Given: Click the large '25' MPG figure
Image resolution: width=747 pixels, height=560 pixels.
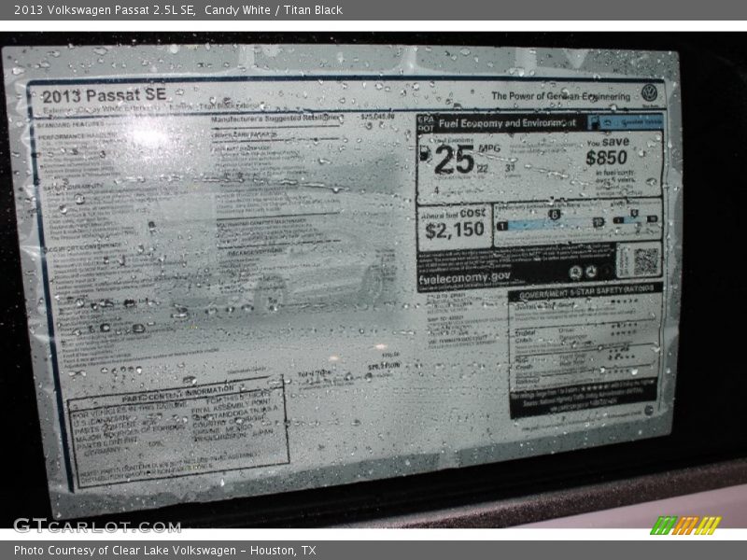Looking at the screenshot, I should click(x=455, y=160).
